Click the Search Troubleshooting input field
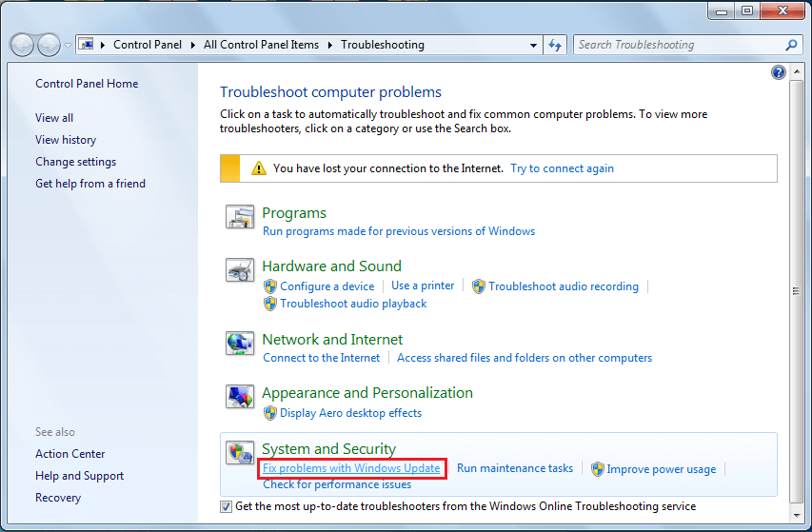 (678, 45)
